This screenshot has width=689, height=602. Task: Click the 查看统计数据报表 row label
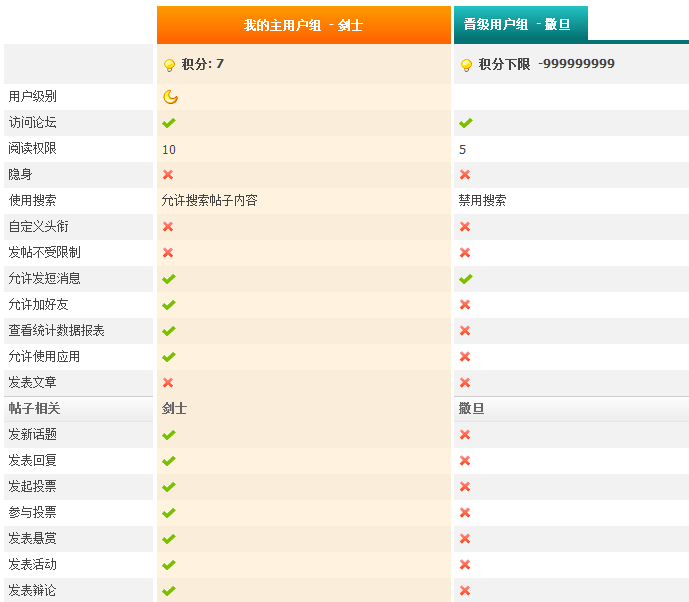[x=57, y=330]
